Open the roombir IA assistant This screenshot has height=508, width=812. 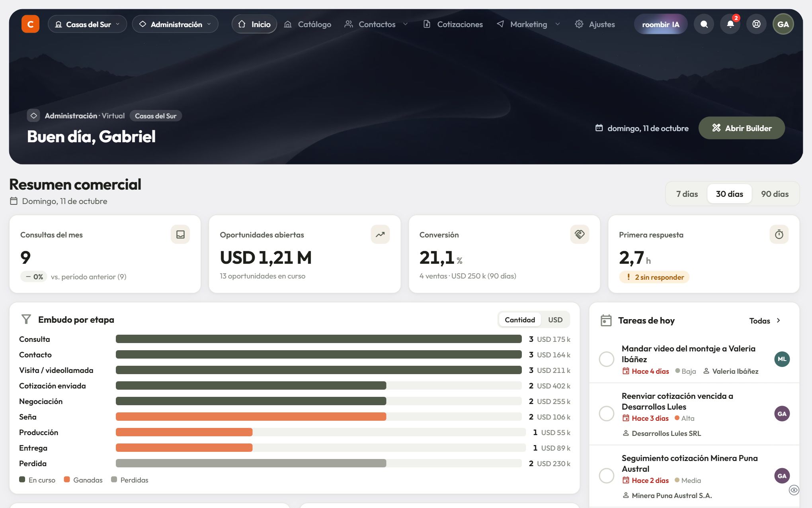pos(660,24)
